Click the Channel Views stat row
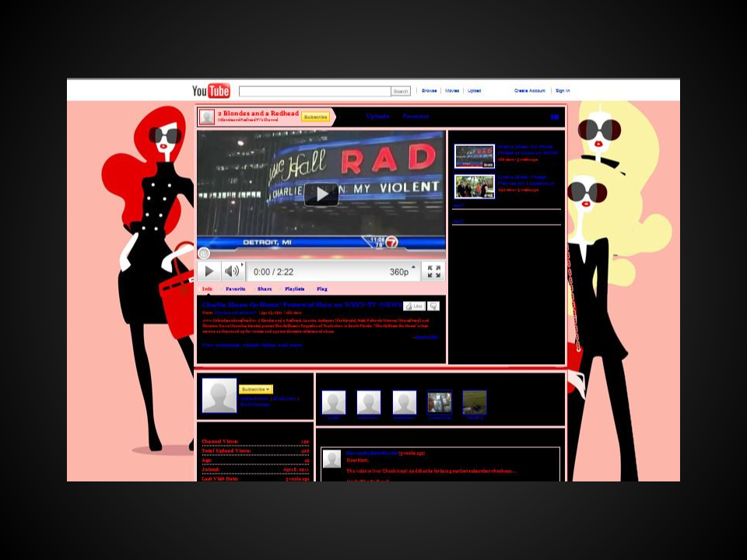This screenshot has height=560, width=747. pos(255,442)
